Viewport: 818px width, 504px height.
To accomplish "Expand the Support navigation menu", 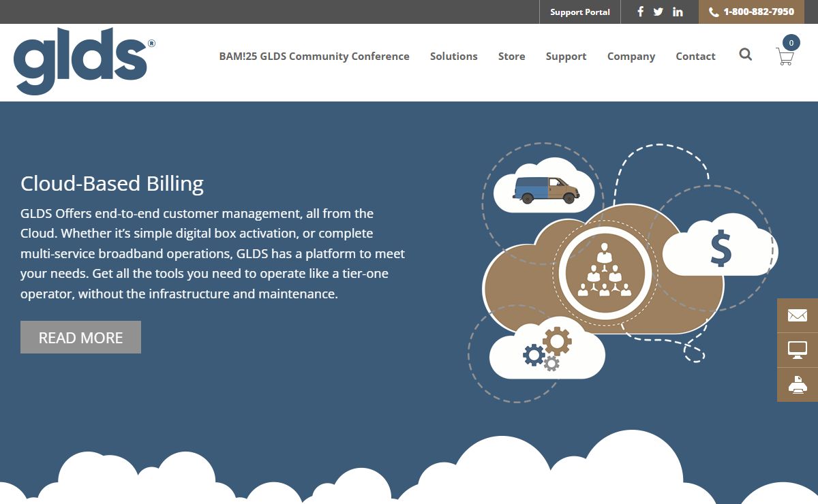I will [x=566, y=57].
